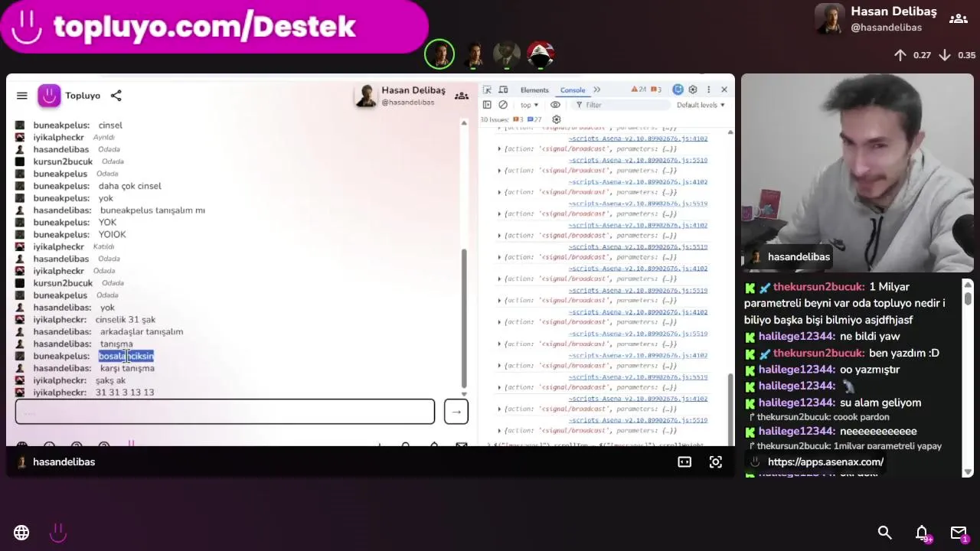Click the pink Topluyo smiley at bottom left
This screenshot has width=980, height=551.
(x=58, y=533)
